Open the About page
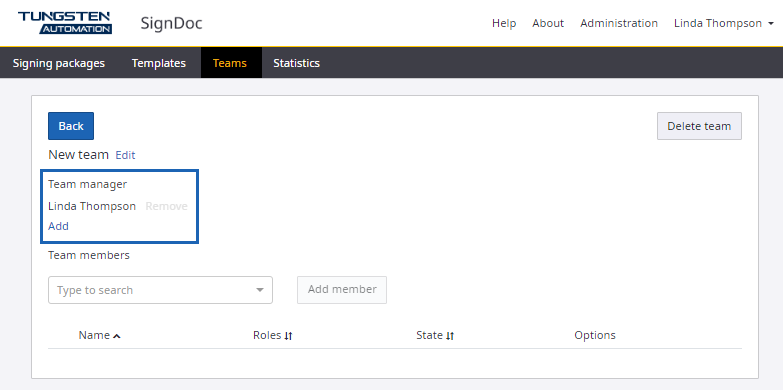 click(548, 23)
